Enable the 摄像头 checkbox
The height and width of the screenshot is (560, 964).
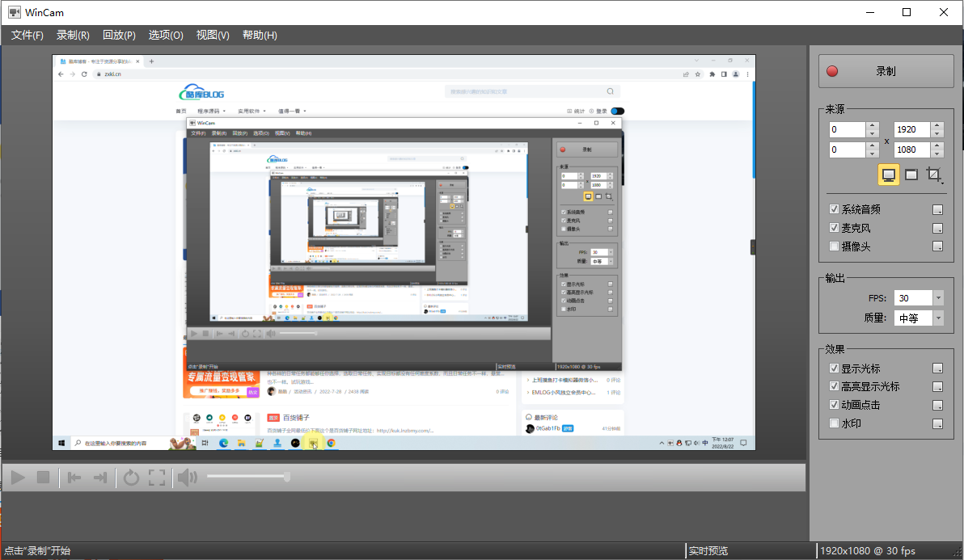834,246
